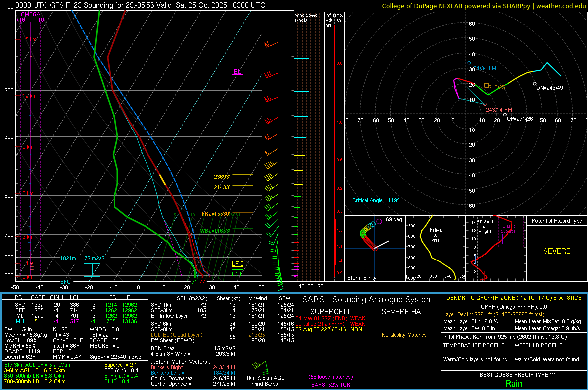
Task: Click the 700-500mb LR = 6.2 C/km line
Action: tap(35, 382)
